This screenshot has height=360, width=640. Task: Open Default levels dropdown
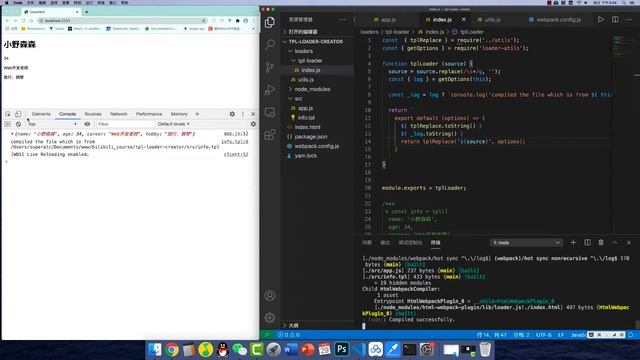(x=173, y=124)
